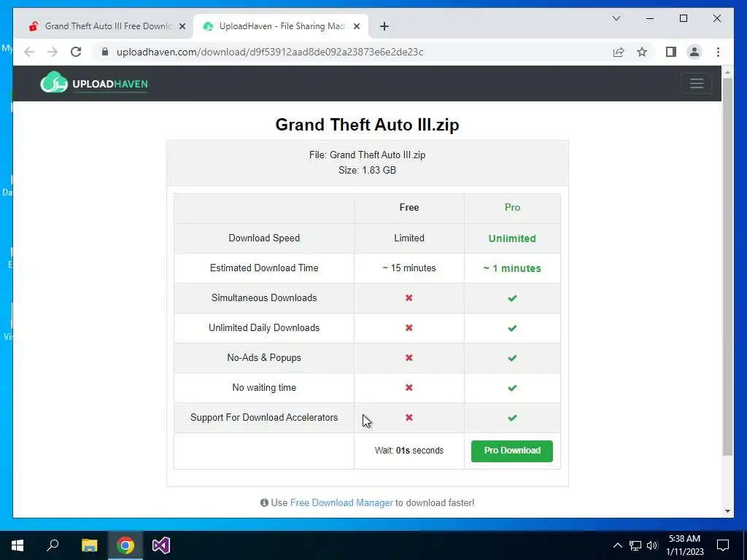Click the browser forward arrow
Viewport: 747px width, 560px height.
coord(53,52)
